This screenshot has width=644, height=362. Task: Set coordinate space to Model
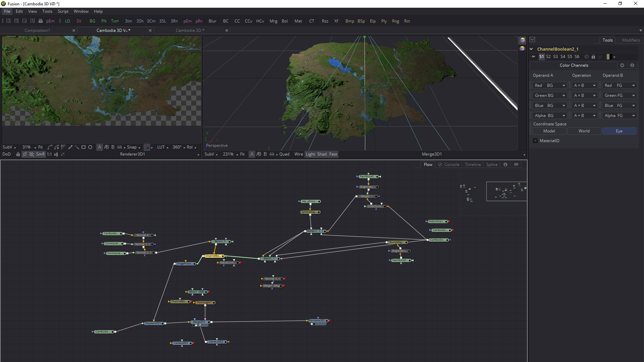pyautogui.click(x=549, y=131)
